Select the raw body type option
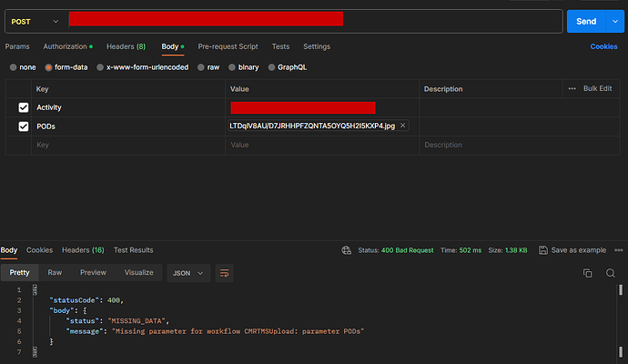The width and height of the screenshot is (628, 364). click(x=208, y=67)
